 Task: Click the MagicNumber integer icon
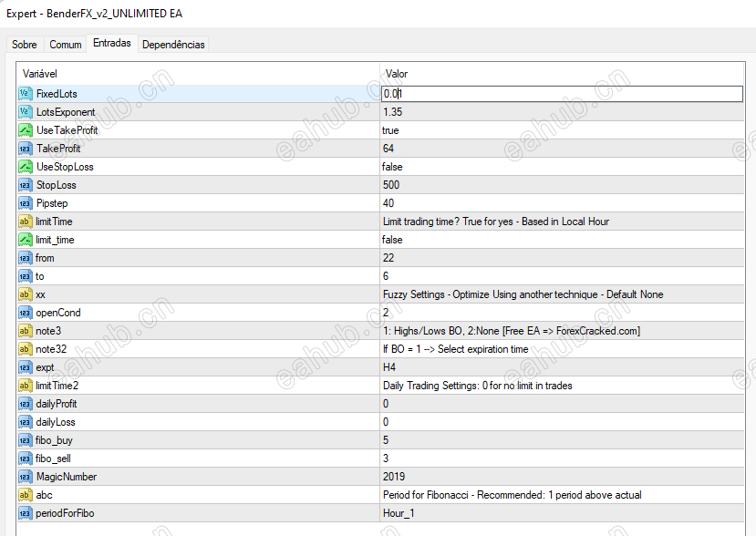pyautogui.click(x=25, y=477)
